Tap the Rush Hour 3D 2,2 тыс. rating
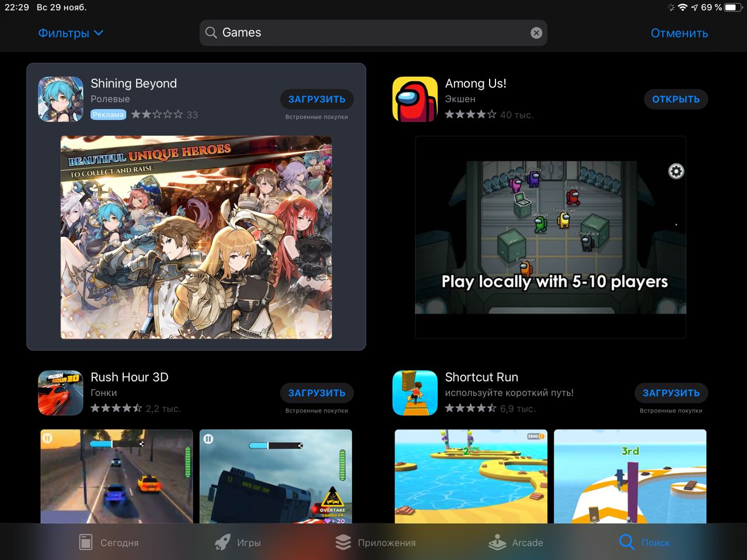The height and width of the screenshot is (560, 747). point(135,408)
